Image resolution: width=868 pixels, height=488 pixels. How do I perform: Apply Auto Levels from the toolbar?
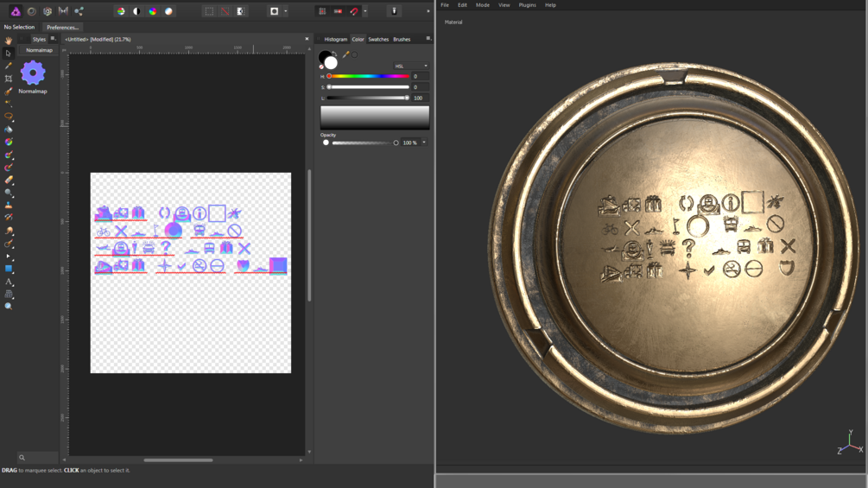pyautogui.click(x=121, y=11)
